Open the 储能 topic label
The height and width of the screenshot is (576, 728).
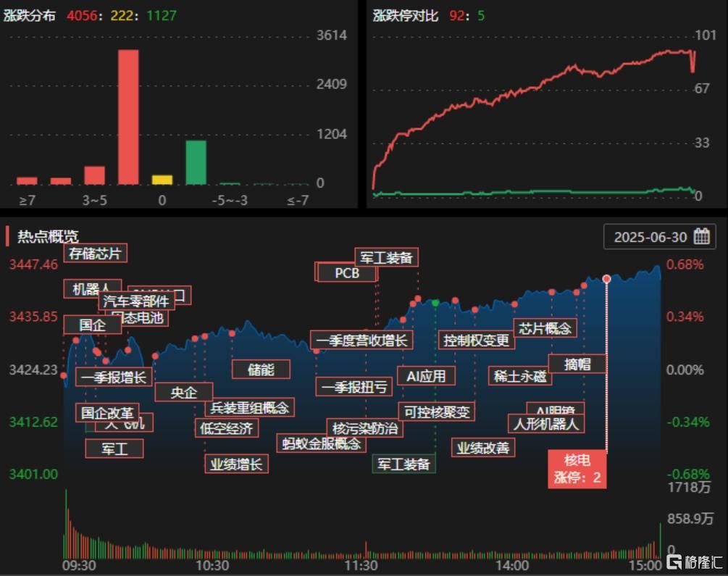point(263,370)
